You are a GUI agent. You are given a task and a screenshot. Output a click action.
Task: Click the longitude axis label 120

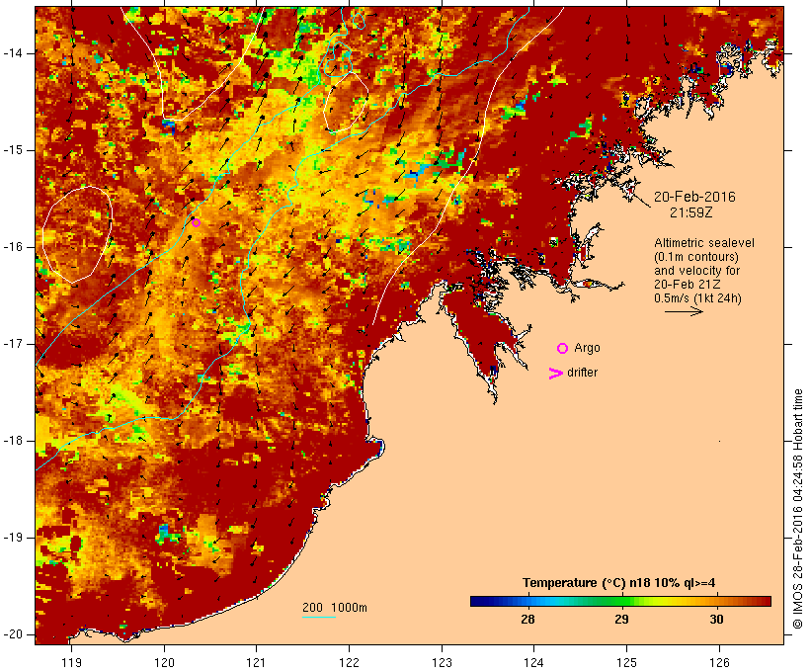[164, 663]
